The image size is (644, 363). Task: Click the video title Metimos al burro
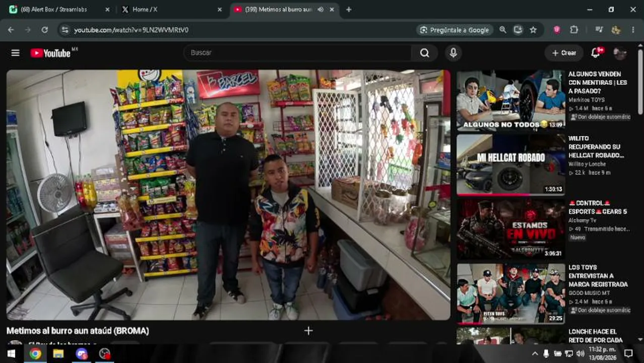coord(78,331)
